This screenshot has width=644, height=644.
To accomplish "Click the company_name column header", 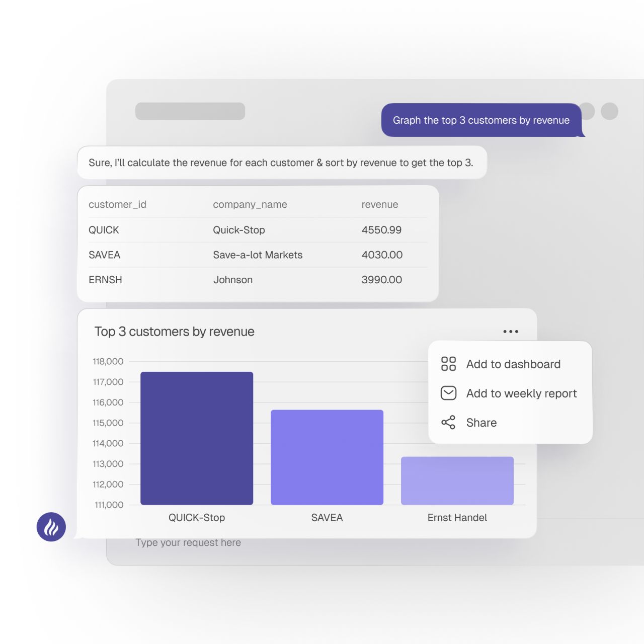I will (250, 205).
